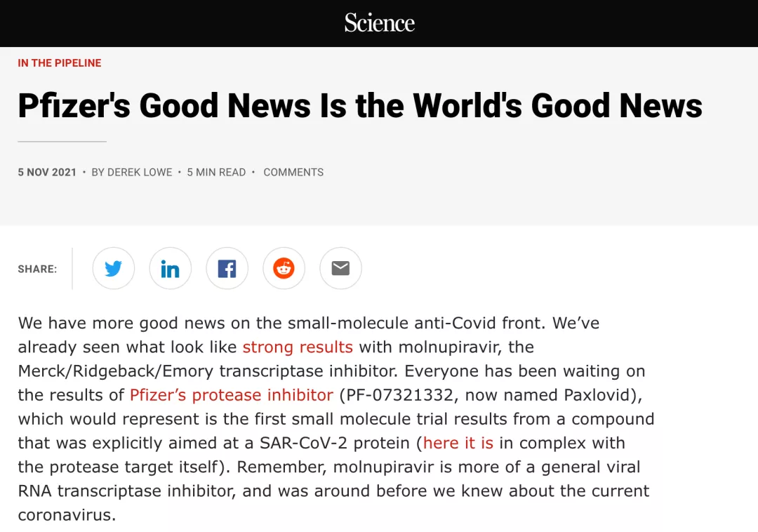Screen dimensions: 758x532
Task: Share the article on Twitter
Action: pyautogui.click(x=114, y=269)
